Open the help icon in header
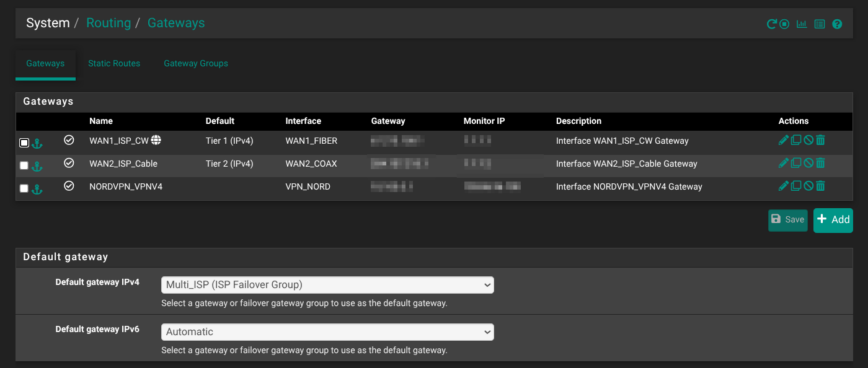The image size is (868, 368). 837,24
